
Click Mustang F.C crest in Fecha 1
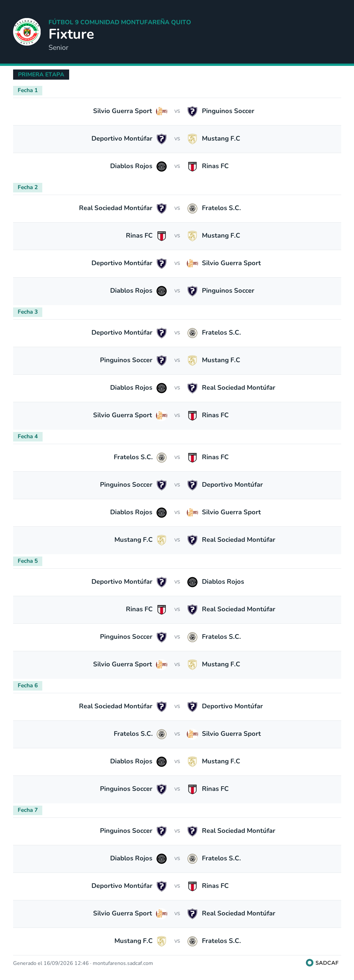point(192,139)
